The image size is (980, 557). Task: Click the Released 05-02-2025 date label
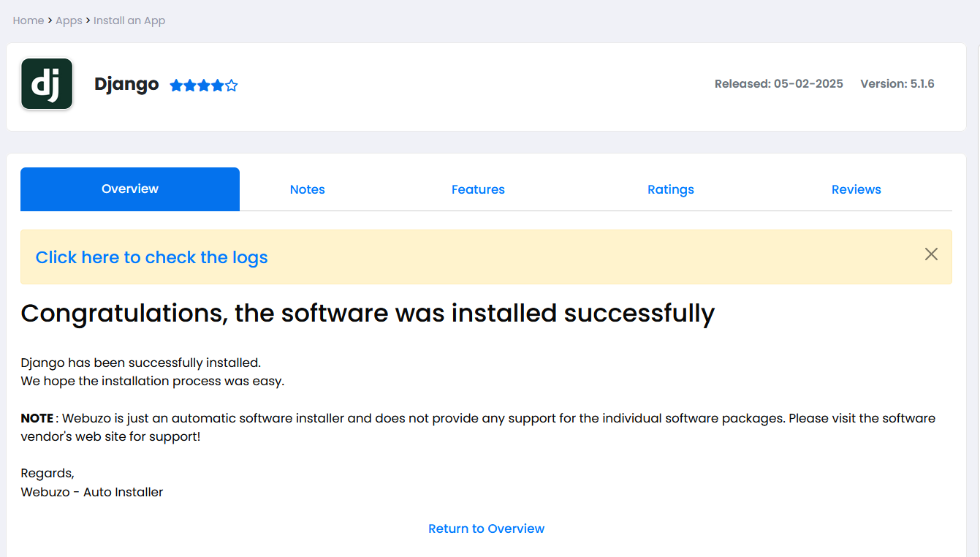(x=778, y=84)
